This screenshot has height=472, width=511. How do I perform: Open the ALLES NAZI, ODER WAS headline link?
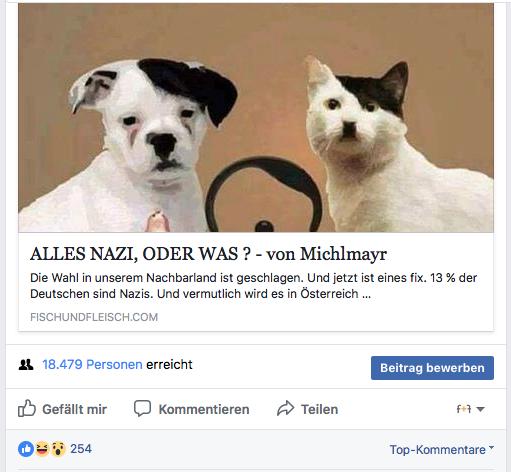[x=208, y=254]
